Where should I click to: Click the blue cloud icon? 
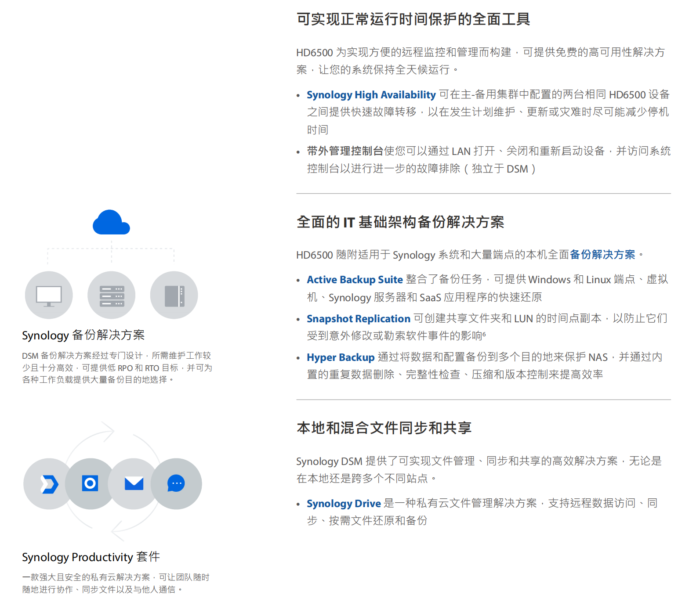[x=111, y=222]
